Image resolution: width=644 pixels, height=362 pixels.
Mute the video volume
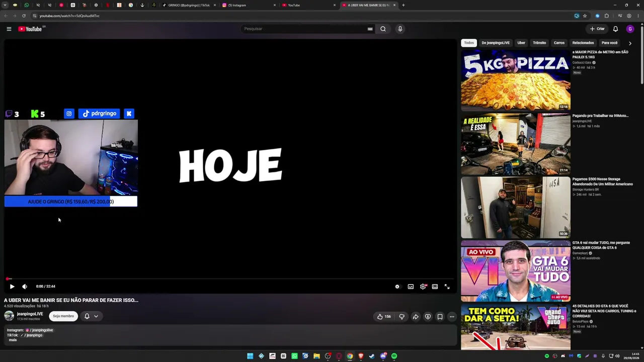tap(25, 287)
